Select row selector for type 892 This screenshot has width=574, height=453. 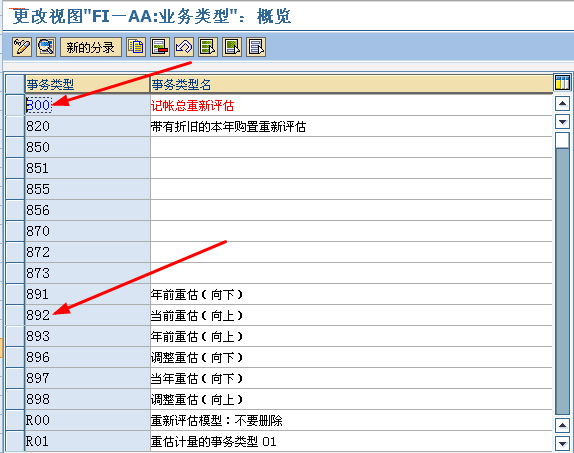click(15, 315)
